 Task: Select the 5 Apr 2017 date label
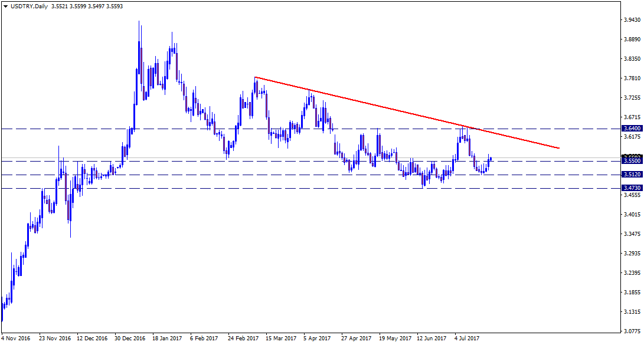point(319,339)
